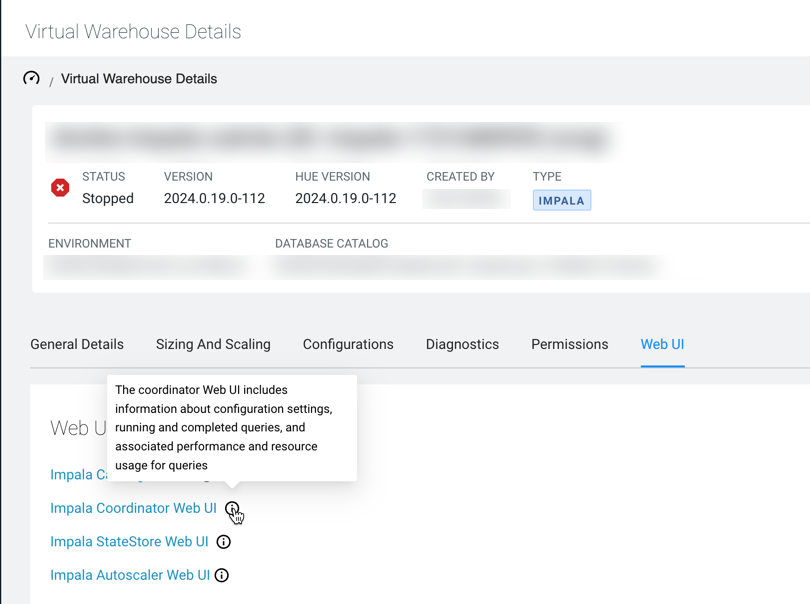Select the Configurations tab
This screenshot has height=604, width=810.
(348, 344)
